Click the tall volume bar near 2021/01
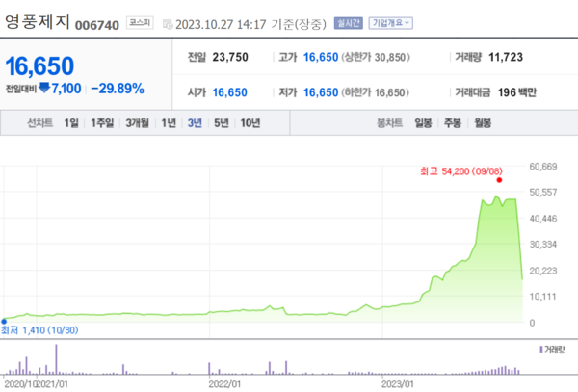 57,359
